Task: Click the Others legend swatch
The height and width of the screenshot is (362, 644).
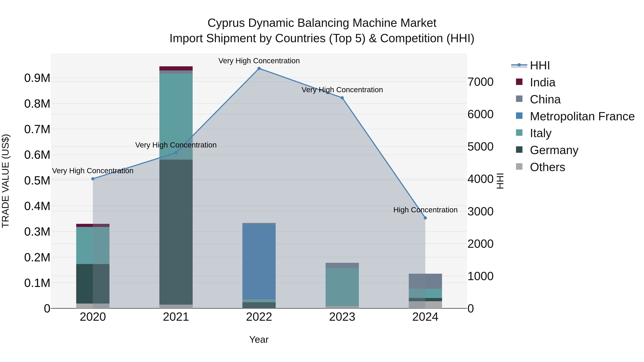Action: click(x=519, y=167)
